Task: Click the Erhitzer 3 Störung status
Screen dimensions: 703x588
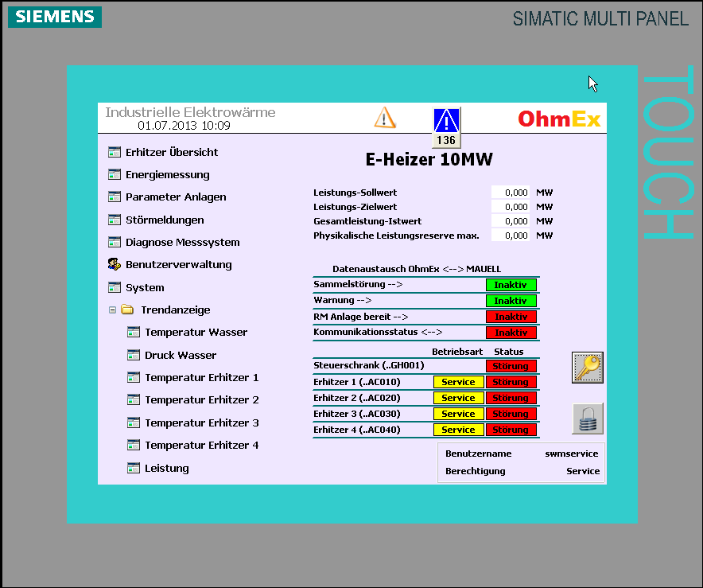Action: coord(511,414)
